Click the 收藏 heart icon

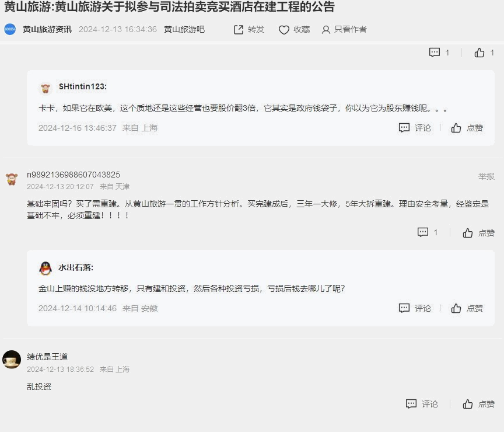point(284,30)
